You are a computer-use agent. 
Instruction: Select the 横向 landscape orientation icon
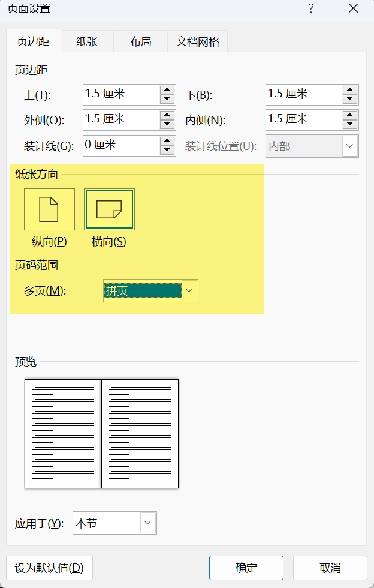click(109, 209)
